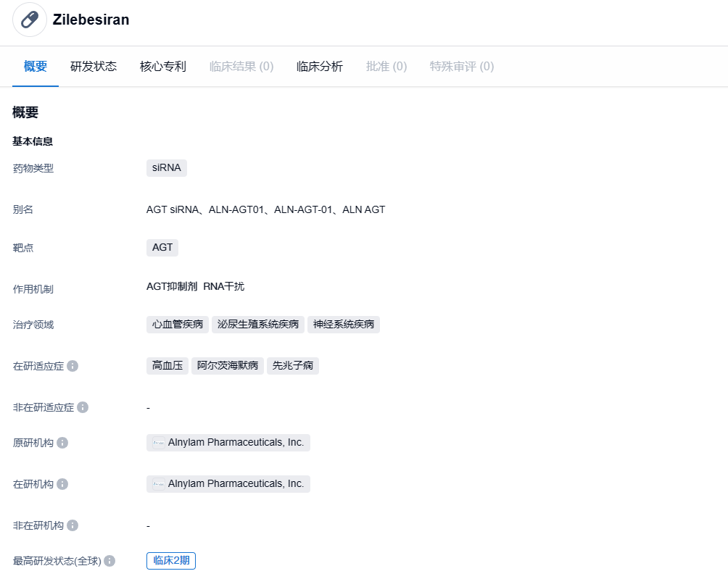The height and width of the screenshot is (579, 728).
Task: Click the AGT target tag
Action: [162, 247]
